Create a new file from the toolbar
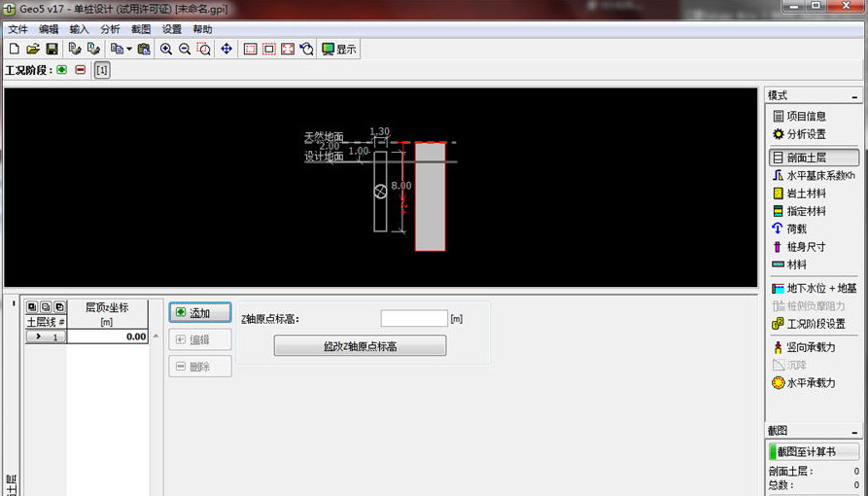Screen dimensions: 868x496 coord(15,49)
